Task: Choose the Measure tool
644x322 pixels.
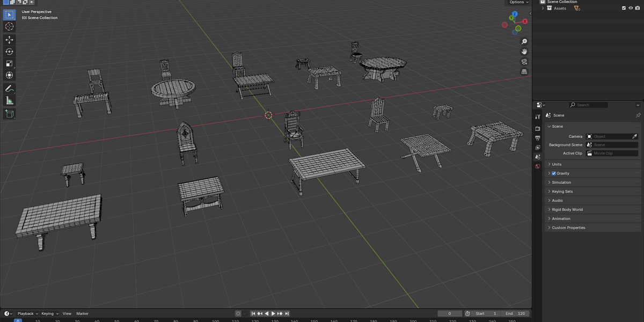Action: pos(10,100)
